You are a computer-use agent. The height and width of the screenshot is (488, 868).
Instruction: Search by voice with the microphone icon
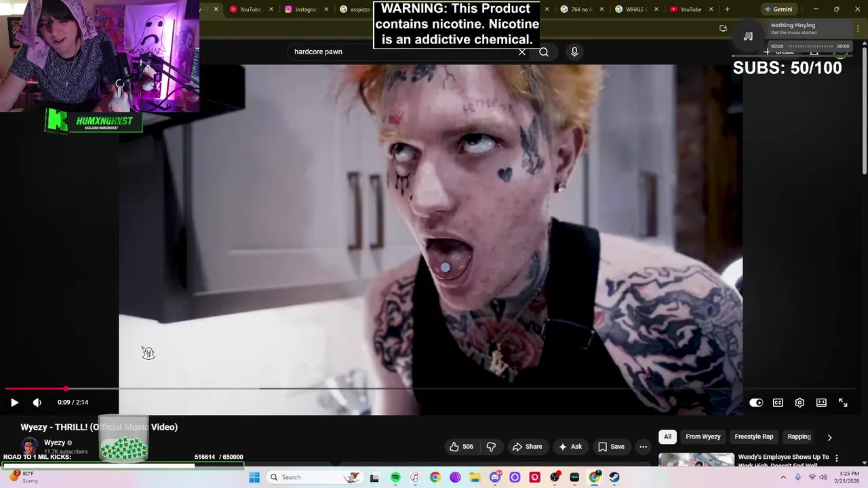[x=574, y=52]
